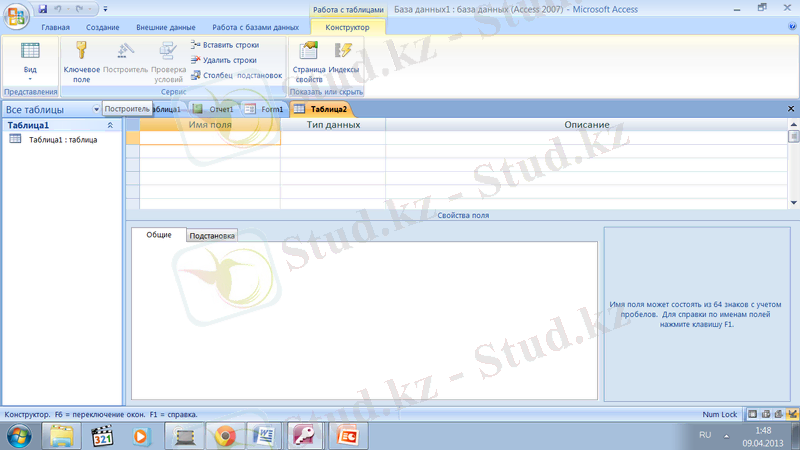
Task: Click Вставить строки
Action: pyautogui.click(x=225, y=45)
